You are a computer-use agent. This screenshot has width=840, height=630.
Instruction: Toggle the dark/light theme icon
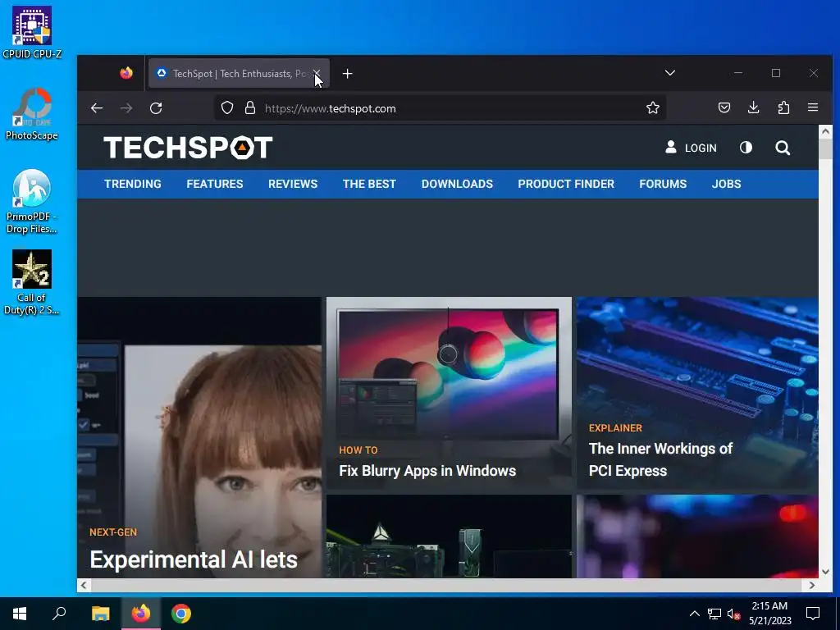tap(746, 148)
